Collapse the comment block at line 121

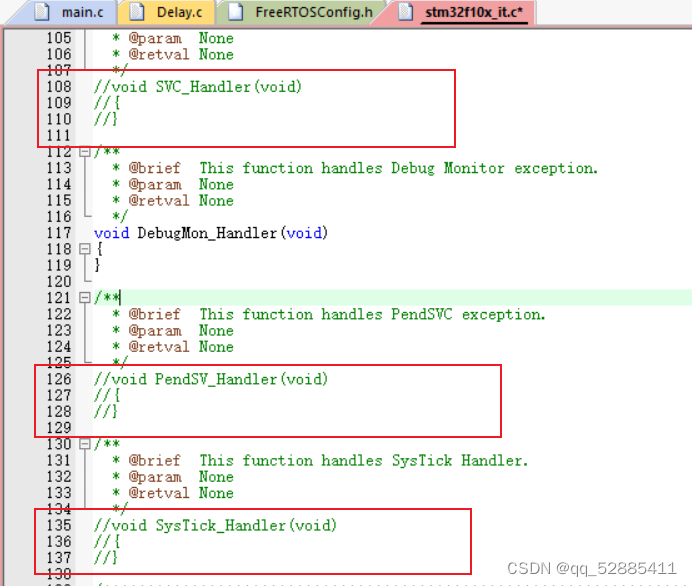(x=84, y=298)
